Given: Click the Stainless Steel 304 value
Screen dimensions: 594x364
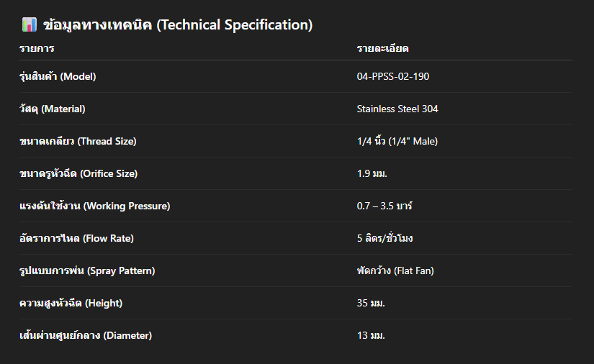Looking at the screenshot, I should pos(397,109).
